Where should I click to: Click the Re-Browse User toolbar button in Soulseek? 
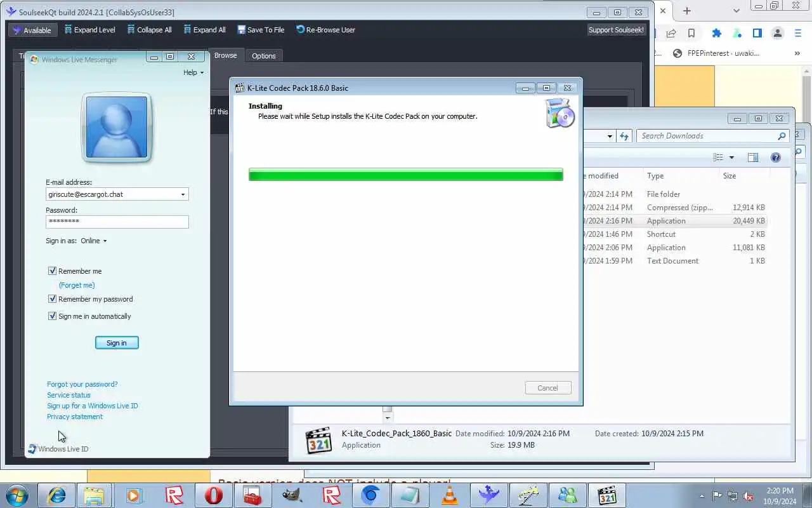point(326,30)
